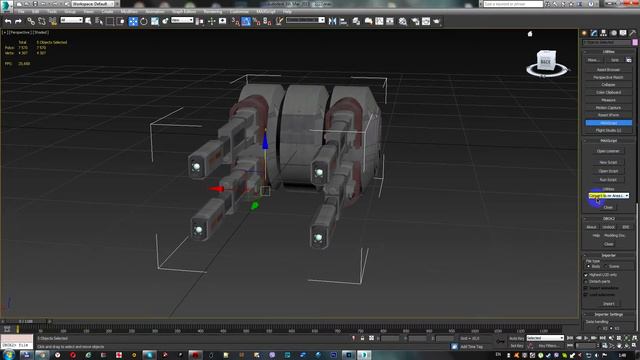640x360 pixels.
Task: Open the Edit menu
Action: [36, 11]
